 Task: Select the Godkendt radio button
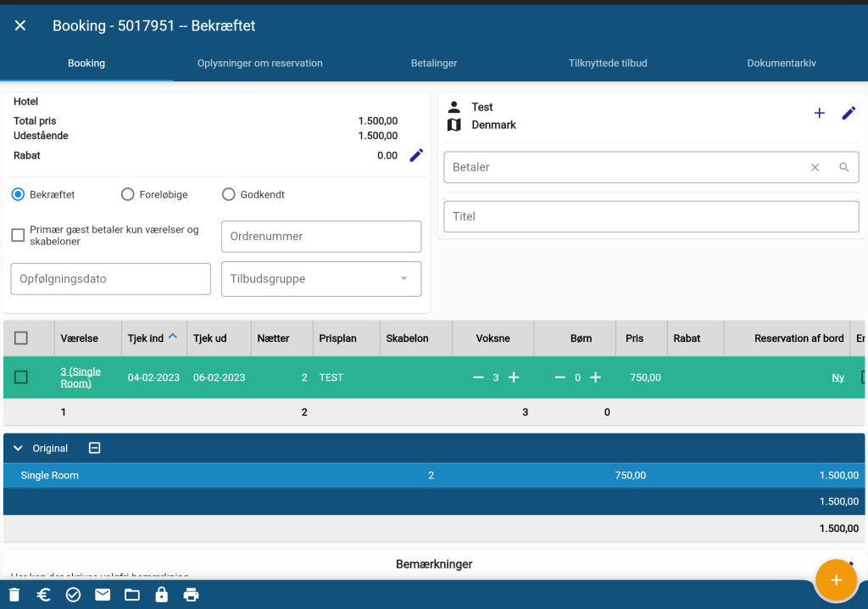tap(228, 194)
